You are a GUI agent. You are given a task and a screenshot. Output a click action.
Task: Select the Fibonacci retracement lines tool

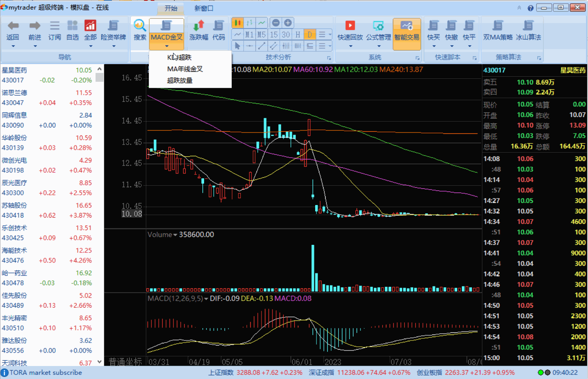[286, 46]
